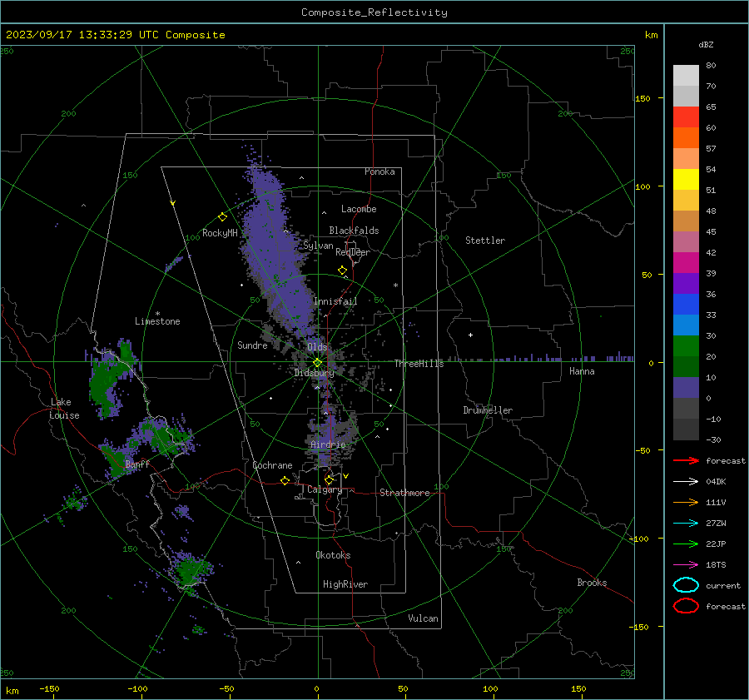The height and width of the screenshot is (700, 749).
Task: Click the asterisk marker above Limestone
Action: pos(157,314)
